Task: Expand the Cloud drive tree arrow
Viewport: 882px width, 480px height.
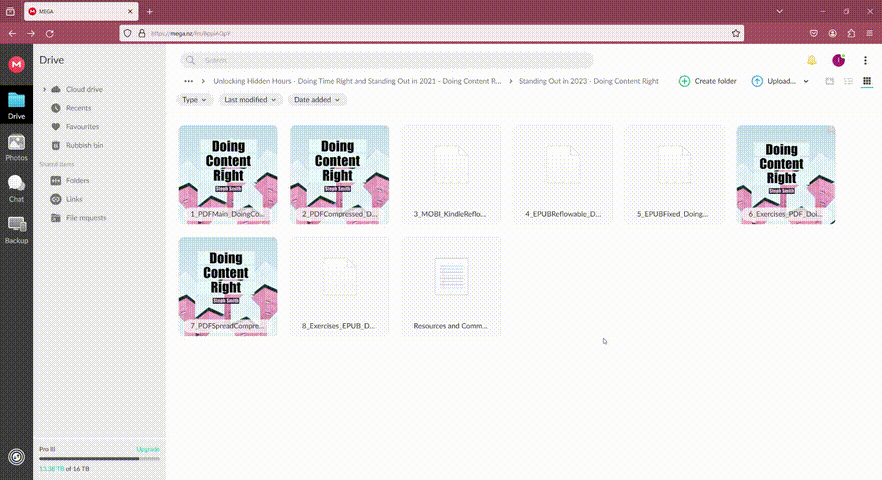Action: coord(44,89)
